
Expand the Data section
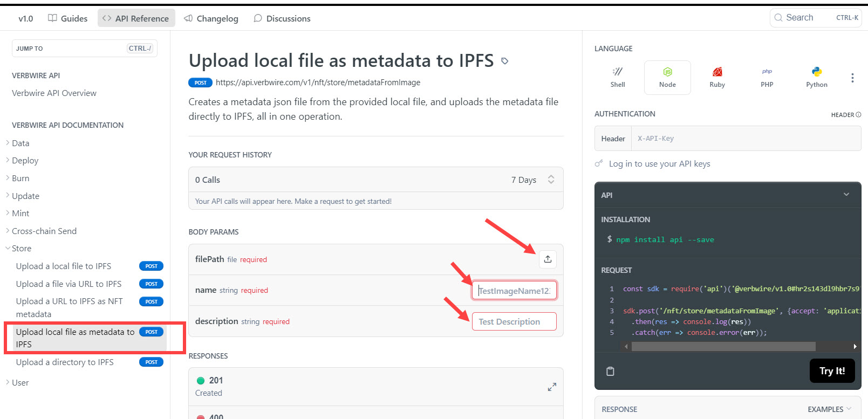(x=20, y=143)
